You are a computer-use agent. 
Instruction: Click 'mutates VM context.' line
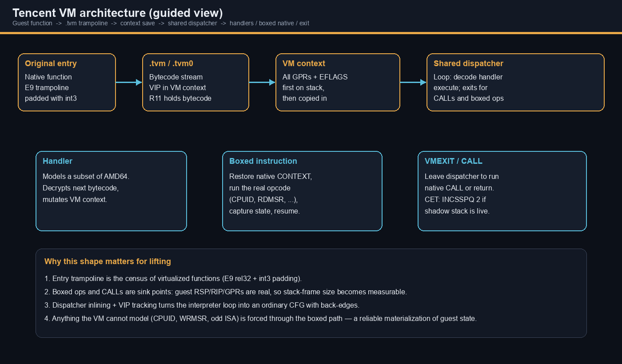pyautogui.click(x=75, y=199)
